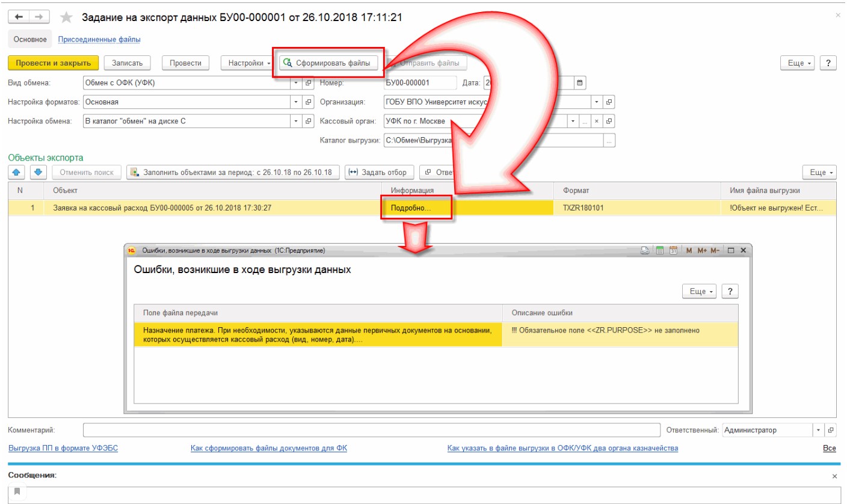Open the Присоединенные файлы section
The height and width of the screenshot is (504, 847).
[x=99, y=40]
